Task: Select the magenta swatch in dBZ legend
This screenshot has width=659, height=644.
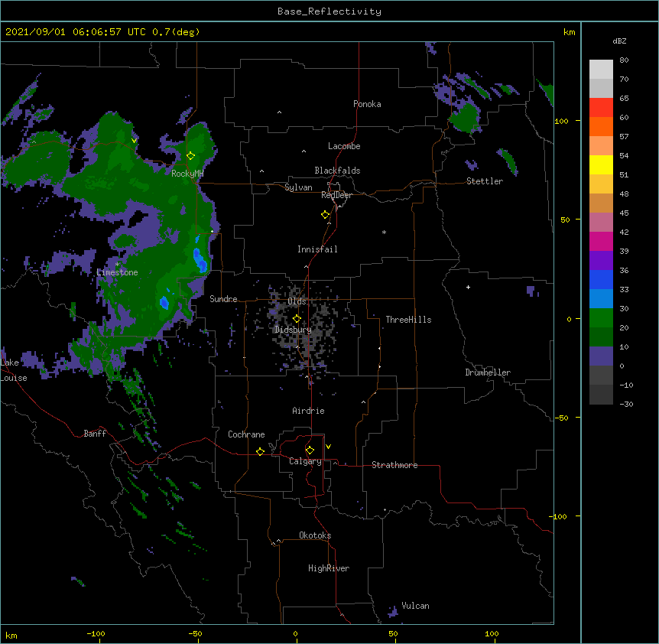Action: click(601, 241)
